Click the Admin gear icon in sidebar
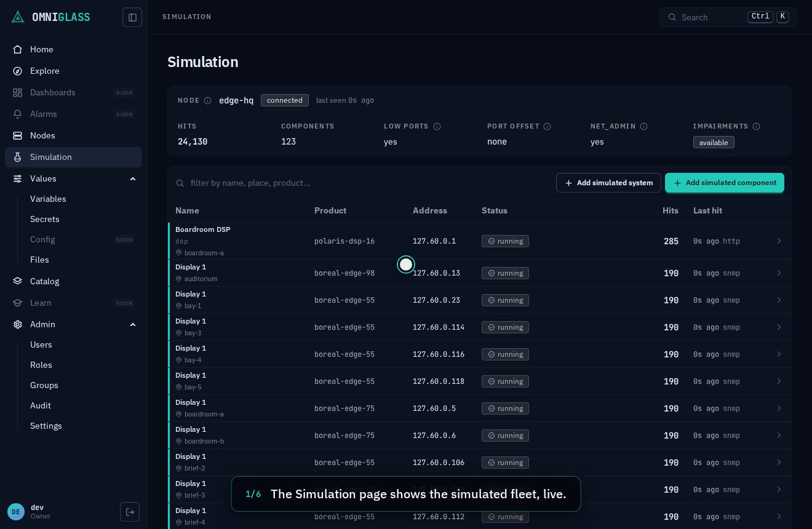812x529 pixels. [x=18, y=324]
